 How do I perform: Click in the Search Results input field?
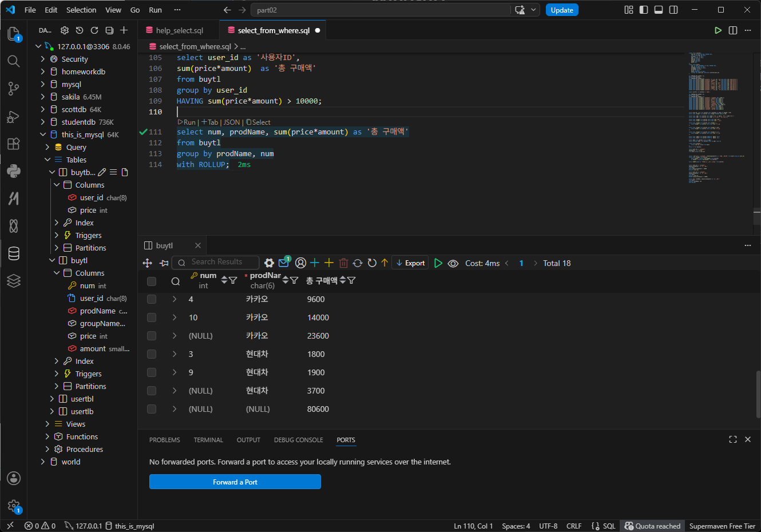pos(216,262)
